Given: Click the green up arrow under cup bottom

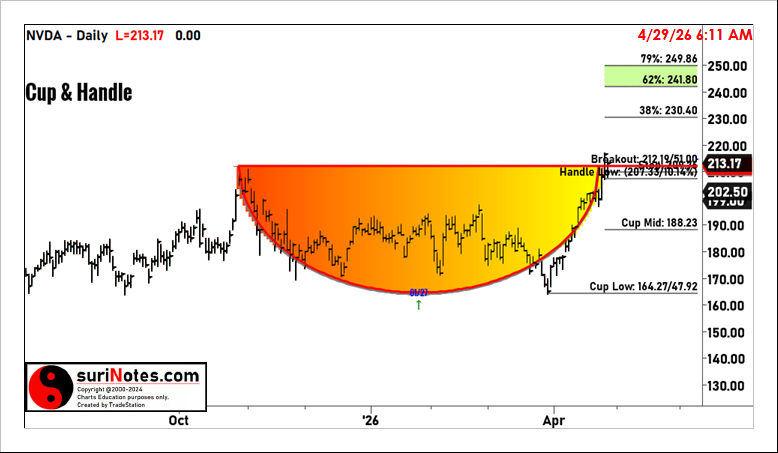Looking at the screenshot, I should point(419,305).
